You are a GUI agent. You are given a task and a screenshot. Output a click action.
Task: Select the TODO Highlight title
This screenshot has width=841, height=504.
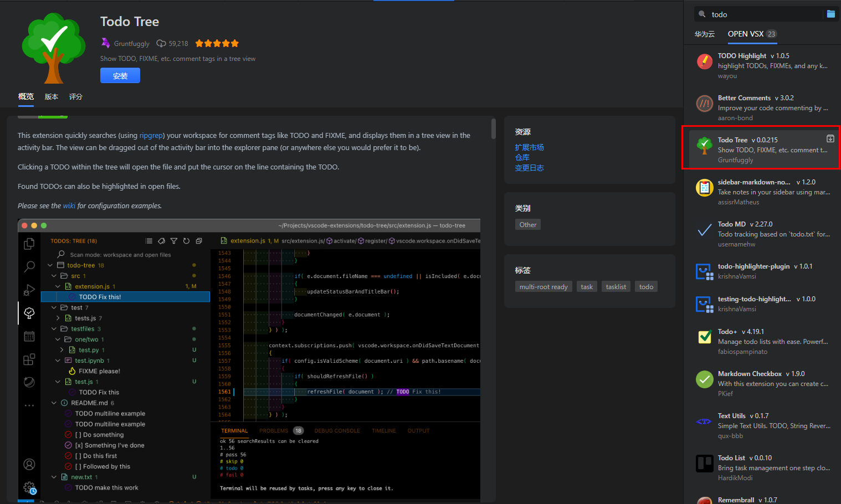pyautogui.click(x=742, y=55)
